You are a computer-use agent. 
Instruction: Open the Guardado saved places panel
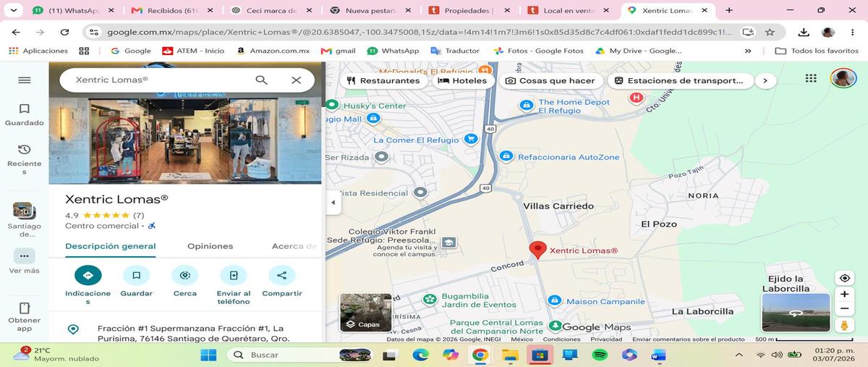tap(24, 114)
